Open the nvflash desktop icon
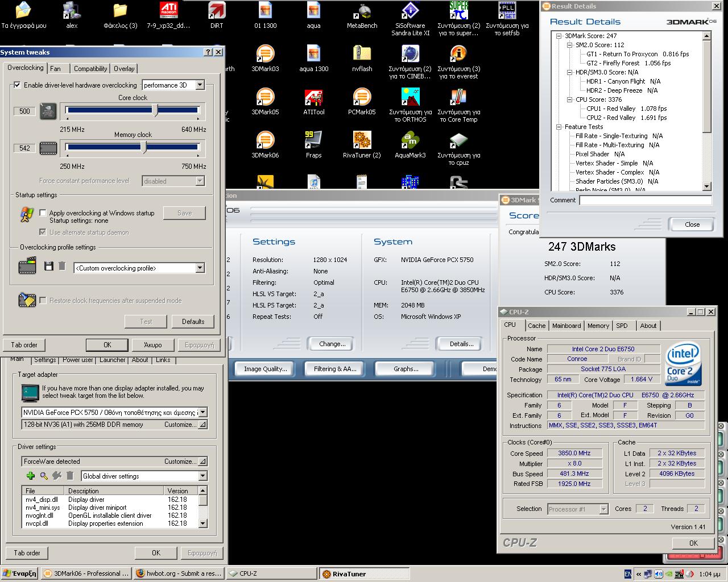The width and height of the screenshot is (728, 582). tap(362, 59)
